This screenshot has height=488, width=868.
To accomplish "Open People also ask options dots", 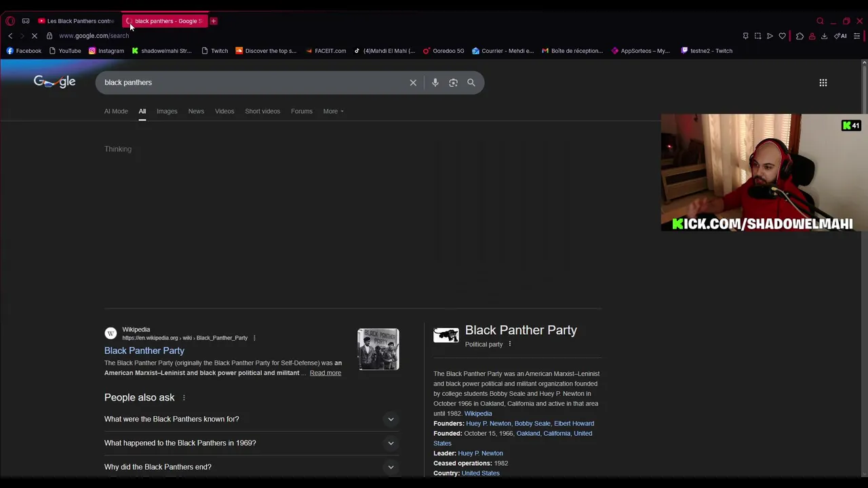I will 184,398.
